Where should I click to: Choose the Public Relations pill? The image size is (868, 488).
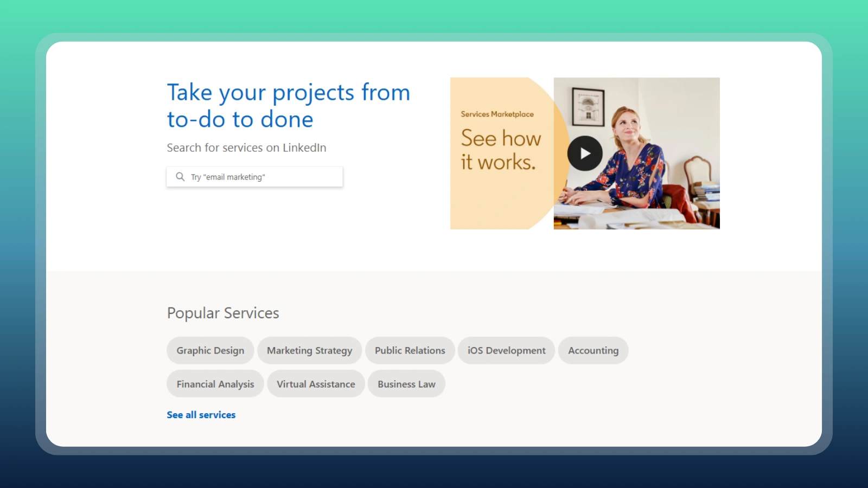pos(410,350)
